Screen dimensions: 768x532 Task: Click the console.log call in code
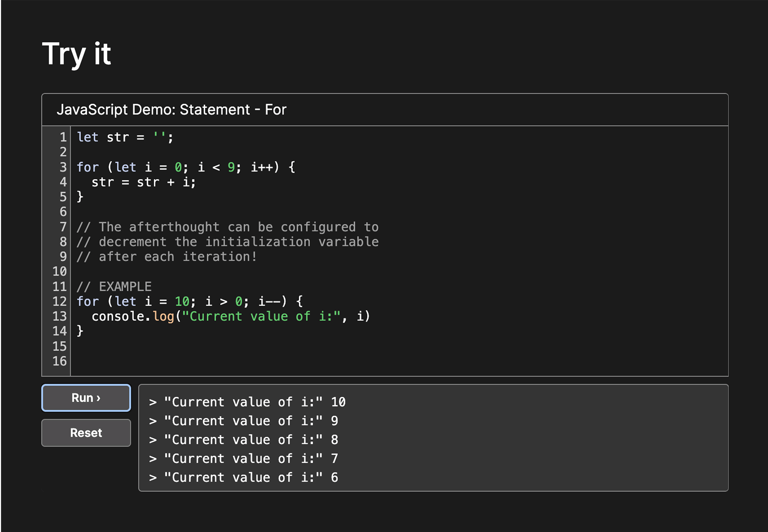point(133,316)
